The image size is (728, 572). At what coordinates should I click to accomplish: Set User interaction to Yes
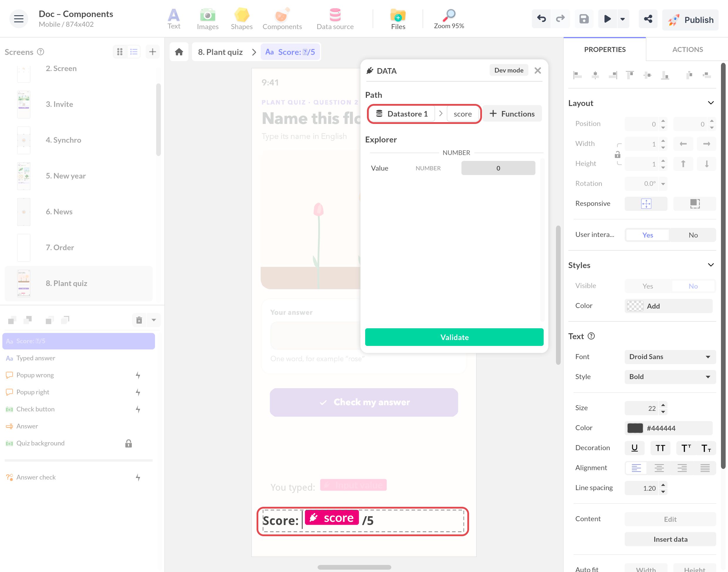pos(647,235)
